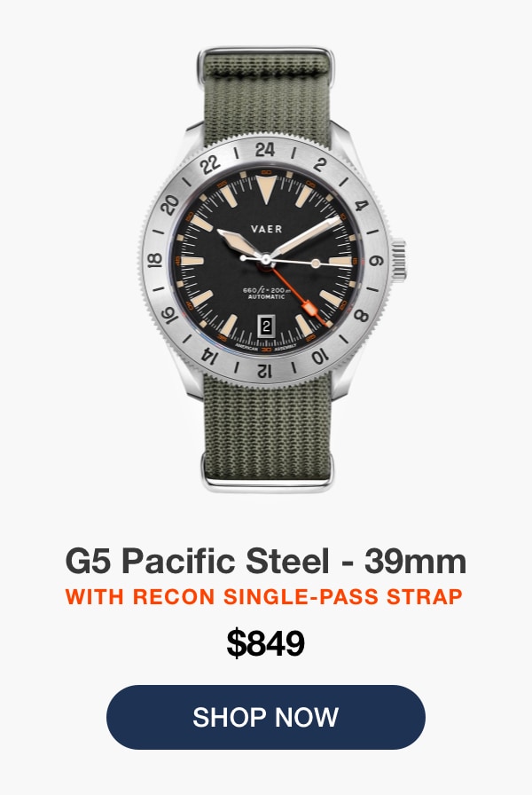
Task: Click the green strap below the watch
Action: click(267, 426)
